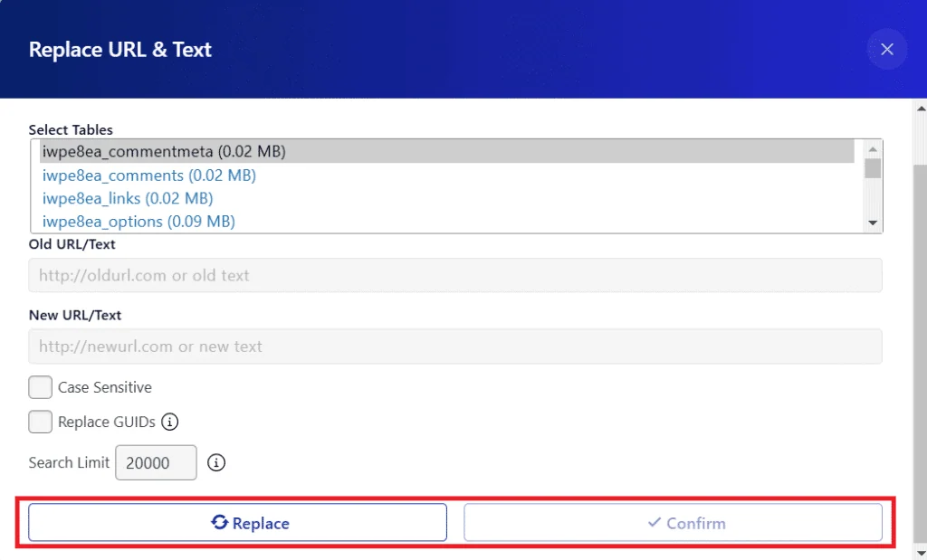
Task: Click the Search Limit number field
Action: tap(156, 462)
